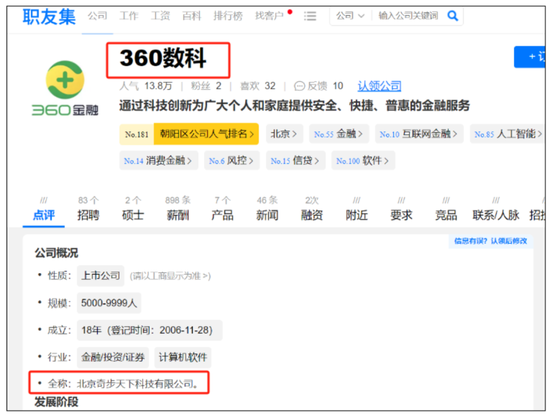Image resolution: width=550 pixels, height=414 pixels.
Task: Switch to the 竞品 tab
Action: click(x=446, y=209)
